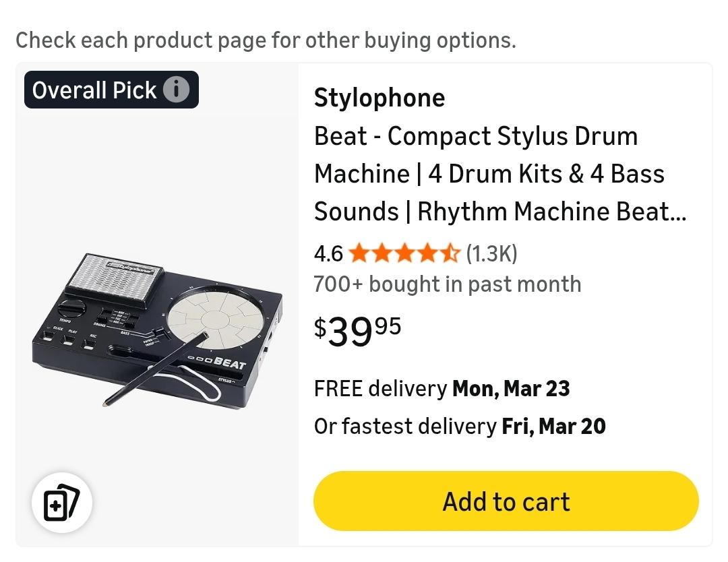
Task: Click the Or fastest delivery text
Action: [404, 426]
